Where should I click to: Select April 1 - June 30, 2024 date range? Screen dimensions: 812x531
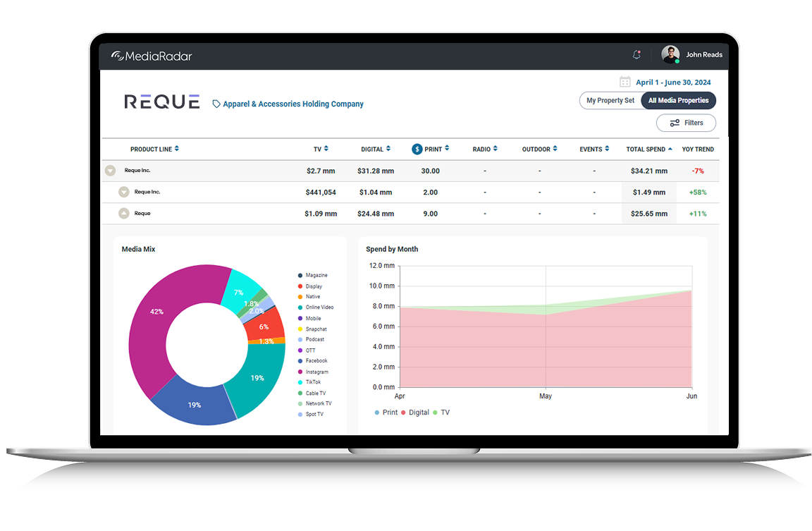click(x=673, y=83)
